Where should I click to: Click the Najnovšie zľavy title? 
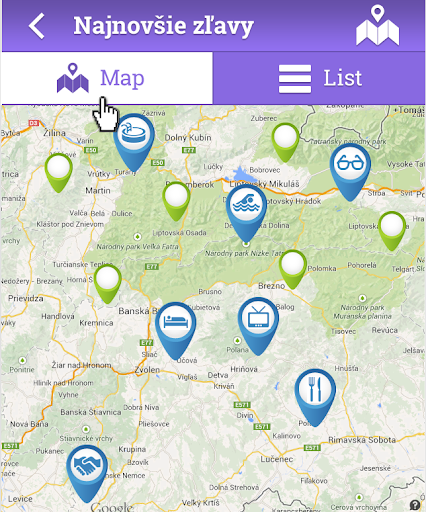pyautogui.click(x=163, y=26)
